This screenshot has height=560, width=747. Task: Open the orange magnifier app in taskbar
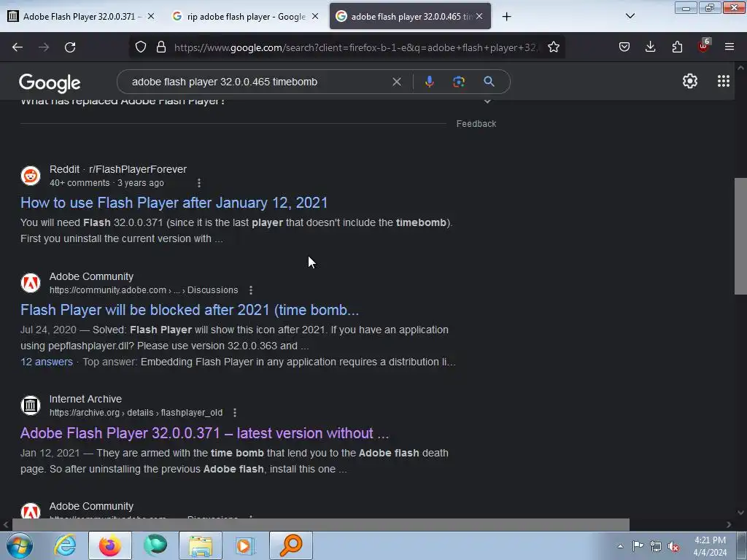pyautogui.click(x=291, y=545)
